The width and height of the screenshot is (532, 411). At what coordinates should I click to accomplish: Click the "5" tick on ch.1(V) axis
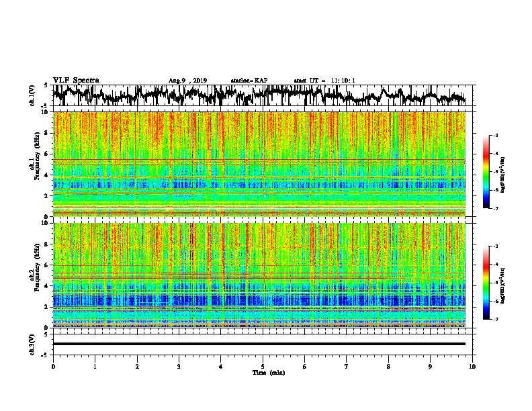46,85
